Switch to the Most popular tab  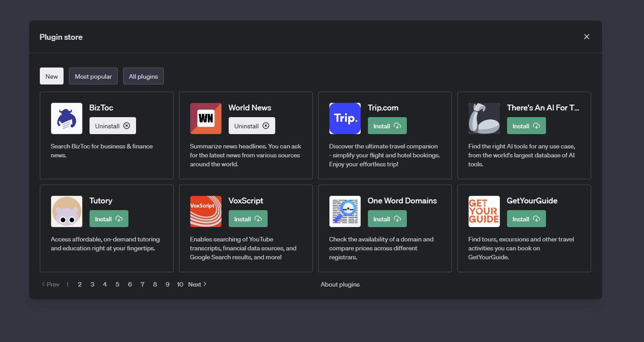93,76
